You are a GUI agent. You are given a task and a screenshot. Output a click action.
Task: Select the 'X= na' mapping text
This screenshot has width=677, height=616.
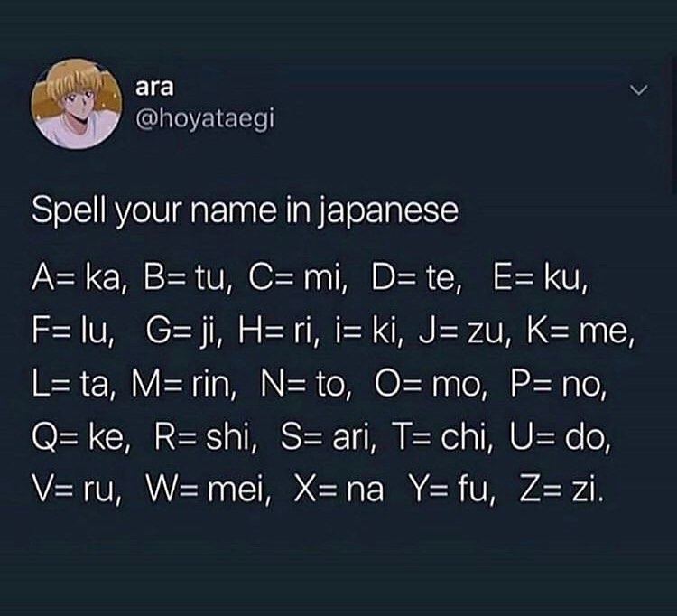[338, 490]
